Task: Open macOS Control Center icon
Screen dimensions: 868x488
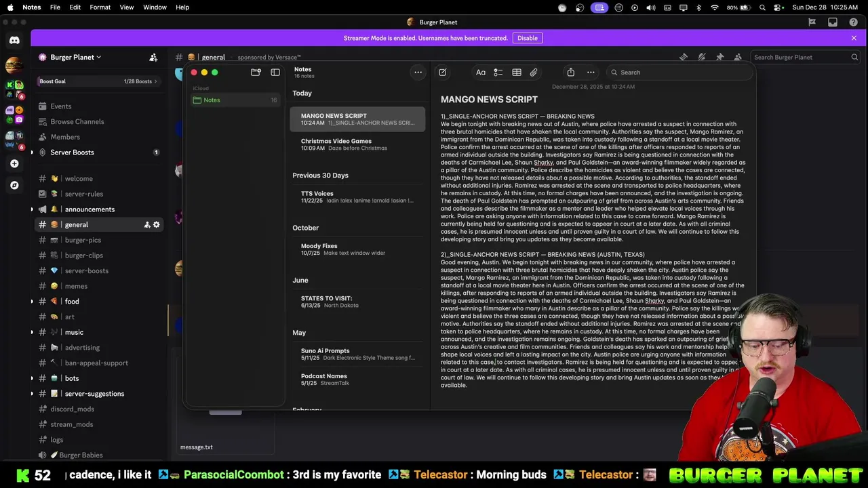Action: click(x=778, y=7)
